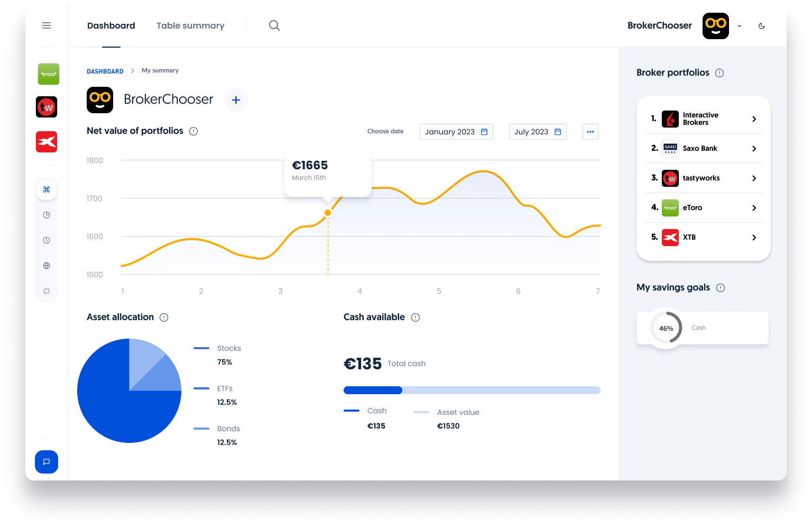
Task: Click the 46% savings goal ring
Action: [666, 328]
